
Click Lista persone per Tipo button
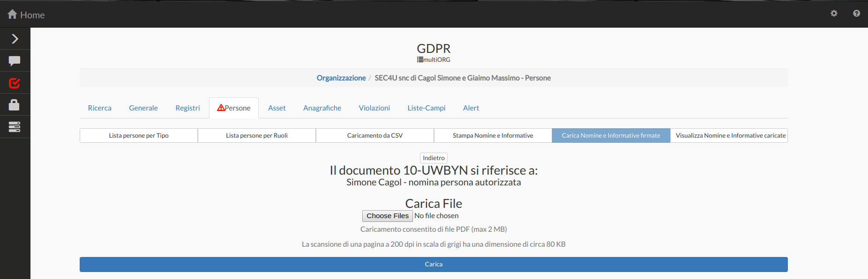139,135
